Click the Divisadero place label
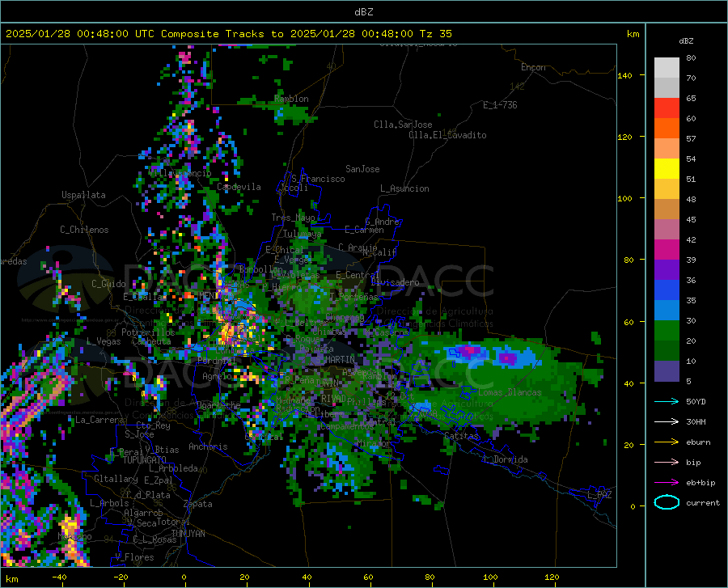Image resolution: width=728 pixels, height=588 pixels. 395,282
